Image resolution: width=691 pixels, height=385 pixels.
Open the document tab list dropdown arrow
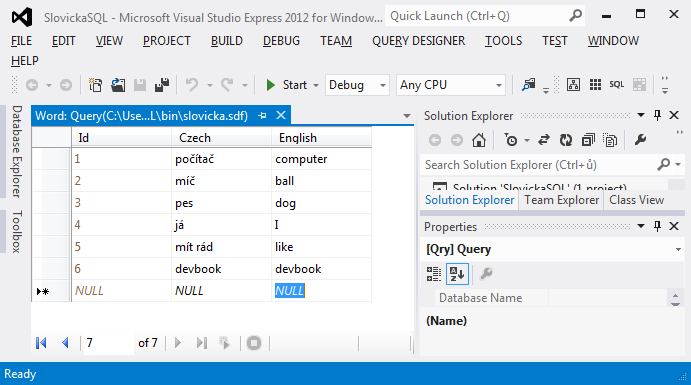click(x=407, y=116)
